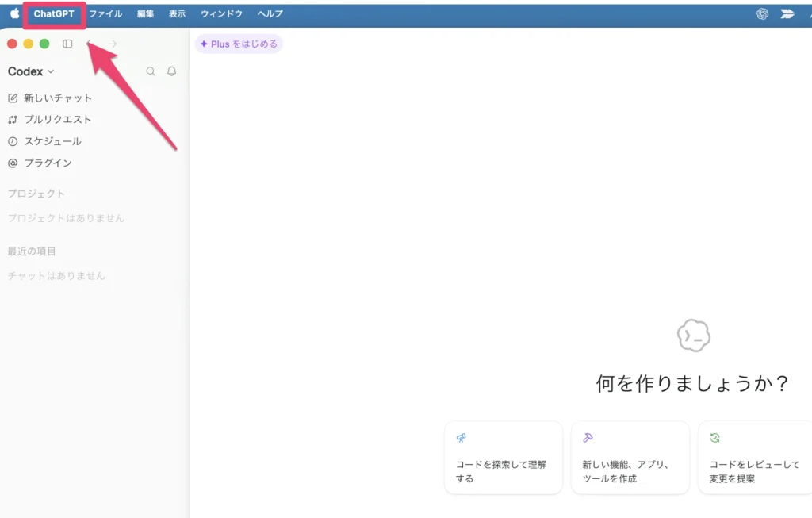Click Plus をはじめる button
The image size is (812, 518).
tap(239, 44)
